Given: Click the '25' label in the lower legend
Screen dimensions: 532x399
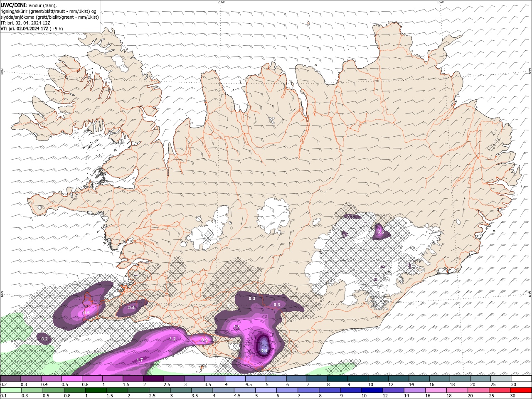Looking at the screenshot, I should (491, 396).
